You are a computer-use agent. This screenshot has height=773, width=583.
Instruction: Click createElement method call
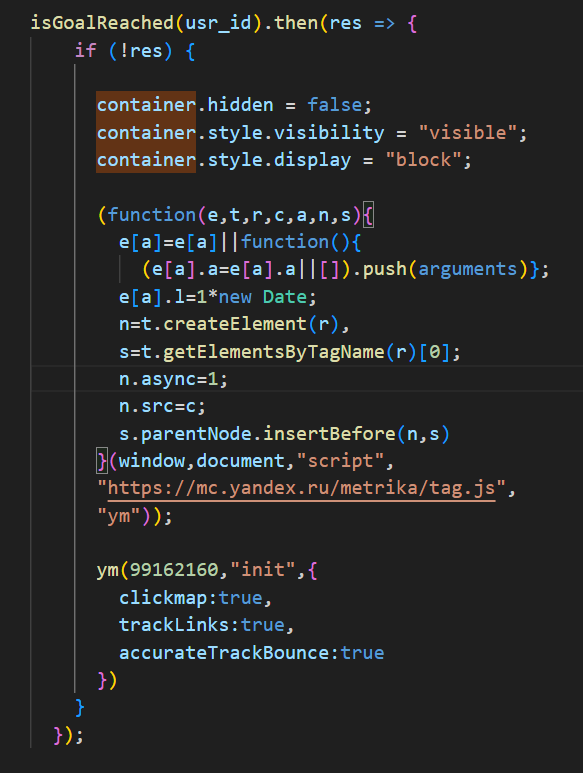point(235,324)
